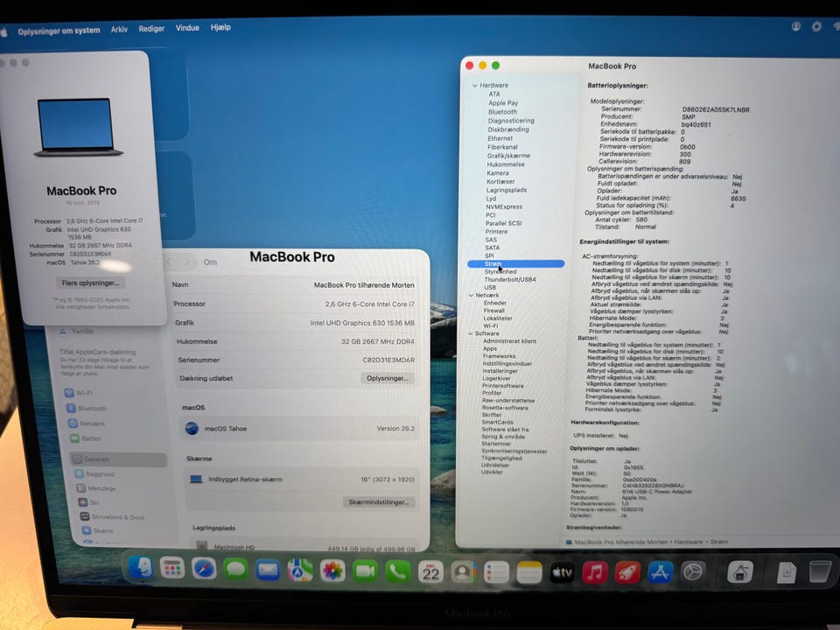Click the Siri icon in Settings sidebar

point(82,502)
